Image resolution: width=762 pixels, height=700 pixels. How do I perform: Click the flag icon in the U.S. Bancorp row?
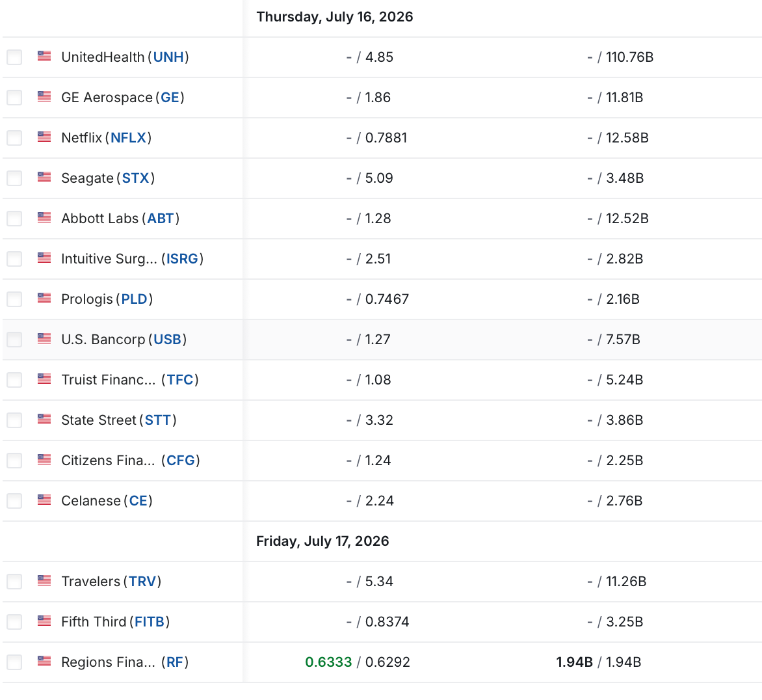tap(44, 338)
